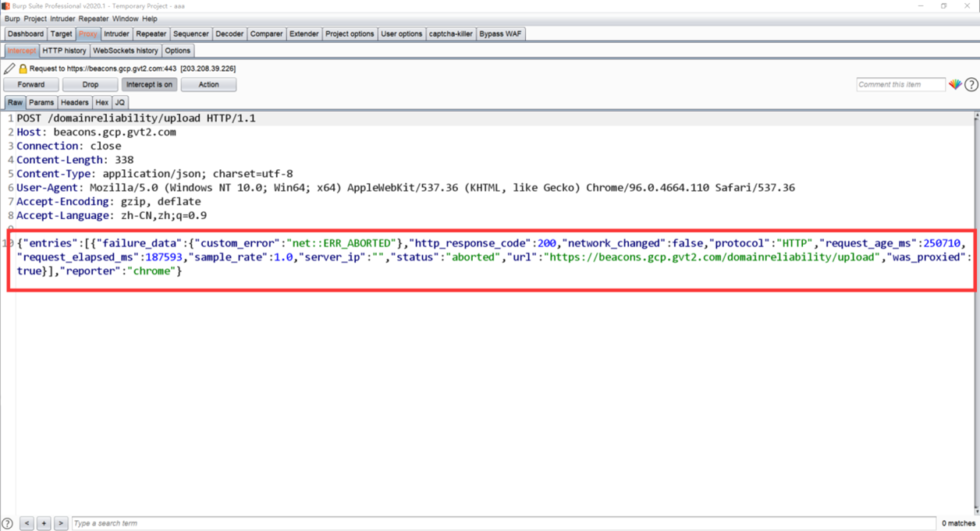Open the Project menu

(x=35, y=19)
